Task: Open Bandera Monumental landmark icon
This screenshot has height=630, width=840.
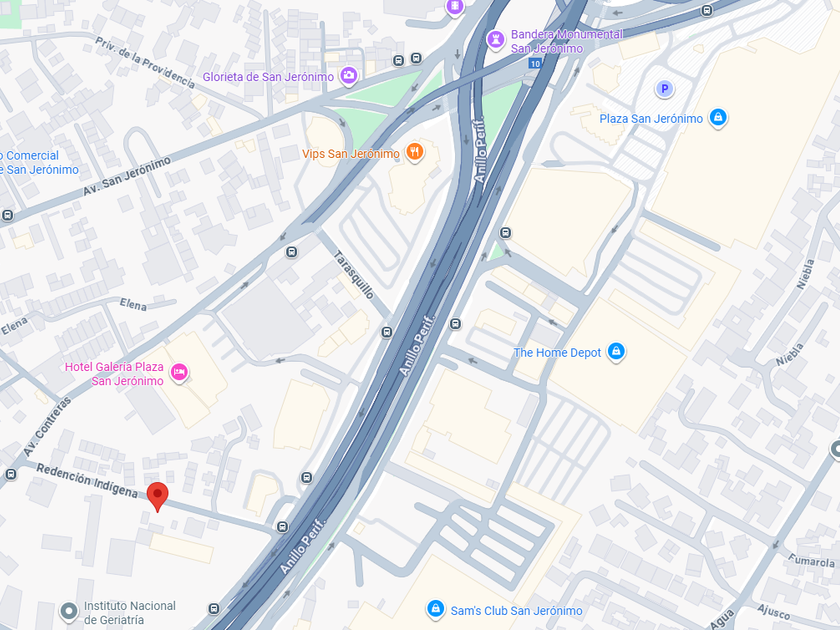Action: coord(496,39)
